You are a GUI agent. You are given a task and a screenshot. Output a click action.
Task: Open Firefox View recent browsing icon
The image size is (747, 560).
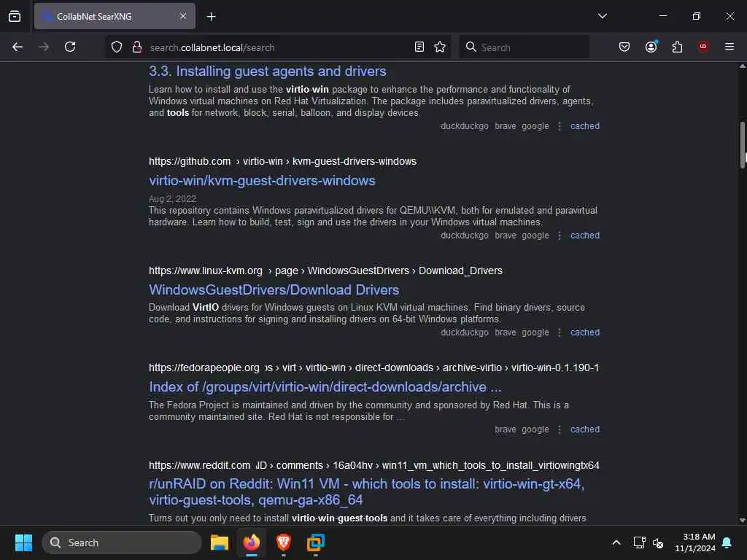15,16
